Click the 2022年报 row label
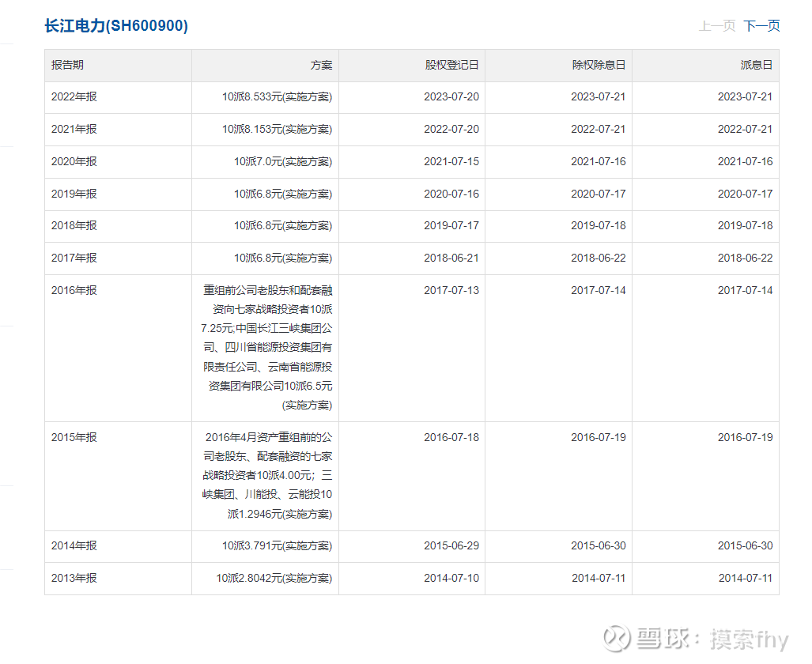The width and height of the screenshot is (812, 664). (x=74, y=97)
